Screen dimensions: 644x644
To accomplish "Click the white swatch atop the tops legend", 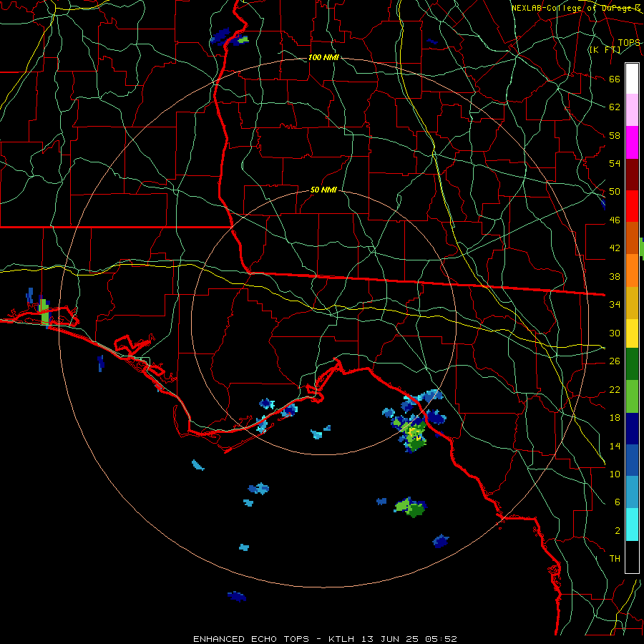I will (632, 79).
